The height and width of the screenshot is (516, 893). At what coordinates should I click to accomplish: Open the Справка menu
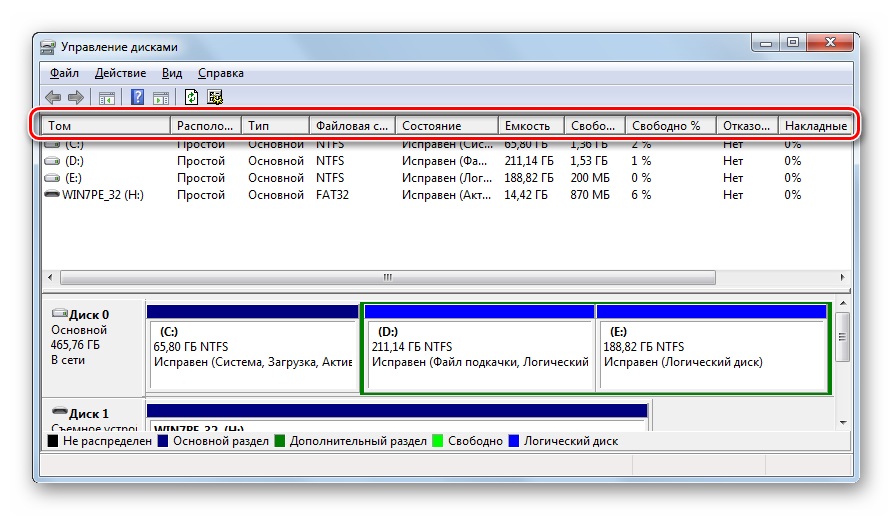220,73
